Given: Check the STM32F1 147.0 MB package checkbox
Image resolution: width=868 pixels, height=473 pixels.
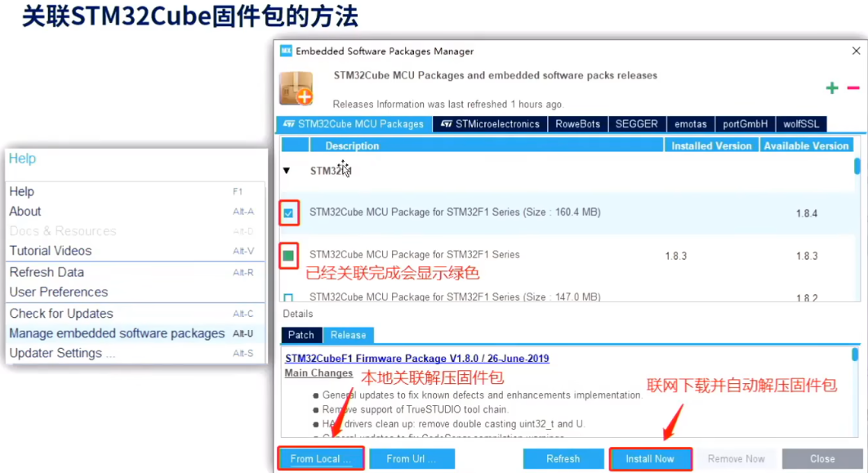Looking at the screenshot, I should coord(288,297).
